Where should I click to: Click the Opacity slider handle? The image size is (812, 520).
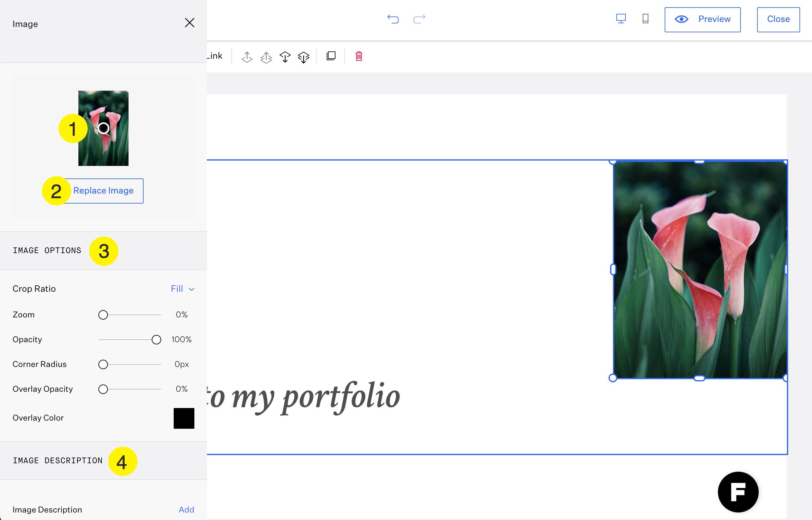[156, 340]
